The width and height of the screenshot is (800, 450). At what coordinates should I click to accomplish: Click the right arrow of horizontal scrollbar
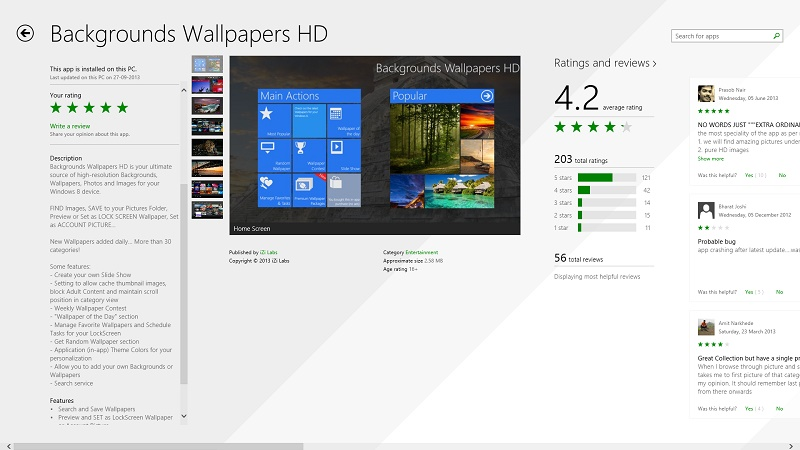[x=791, y=446]
